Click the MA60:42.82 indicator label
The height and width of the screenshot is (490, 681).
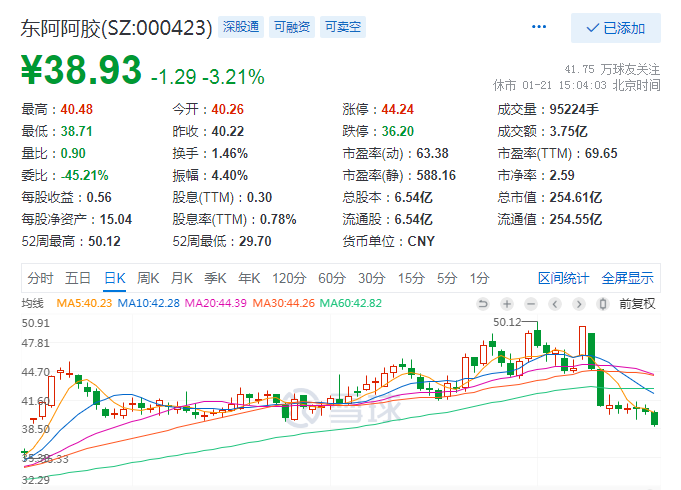click(x=351, y=303)
